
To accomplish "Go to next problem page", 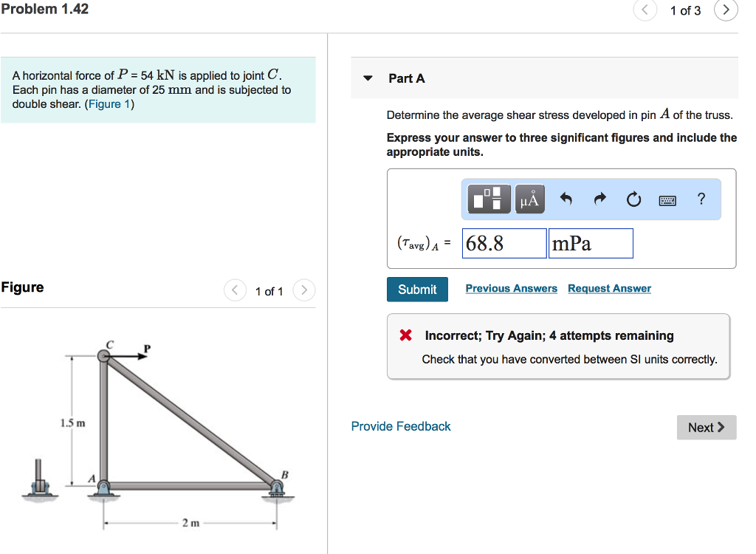I will click(x=726, y=11).
